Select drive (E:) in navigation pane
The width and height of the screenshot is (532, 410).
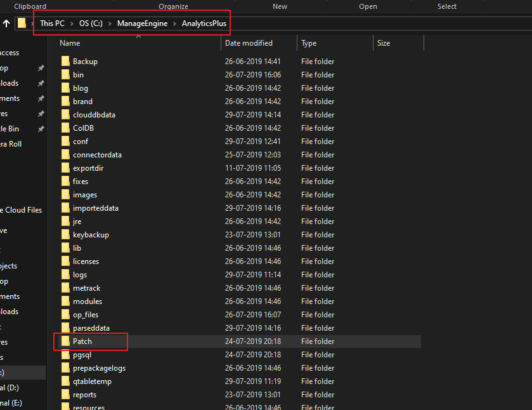[x=11, y=403]
